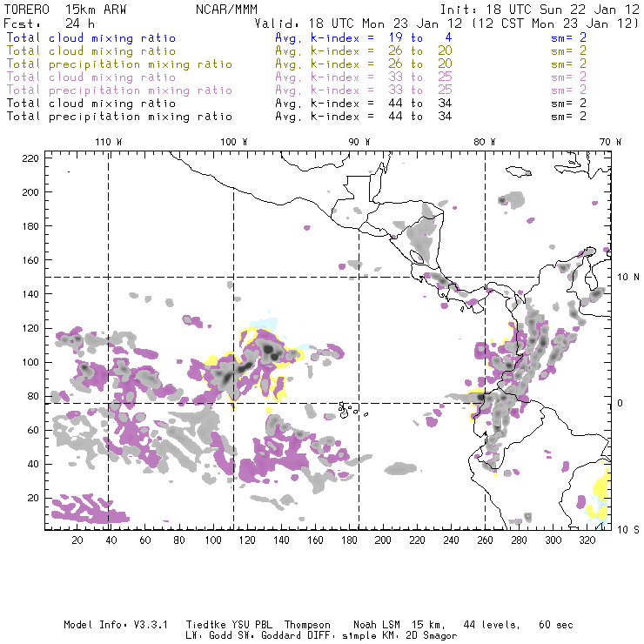Click the '15km ARW' header text
Image resolution: width=644 pixels, height=644 pixels.
(x=96, y=10)
